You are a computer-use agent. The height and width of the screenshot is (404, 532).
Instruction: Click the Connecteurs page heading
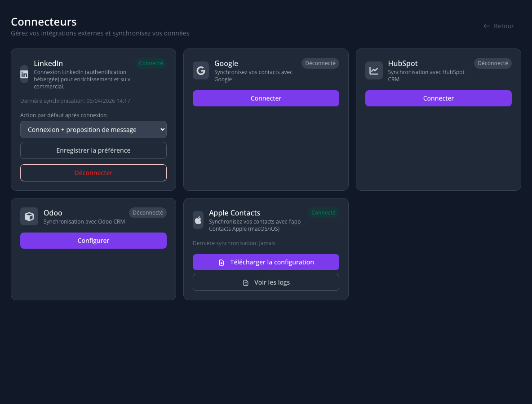click(44, 22)
